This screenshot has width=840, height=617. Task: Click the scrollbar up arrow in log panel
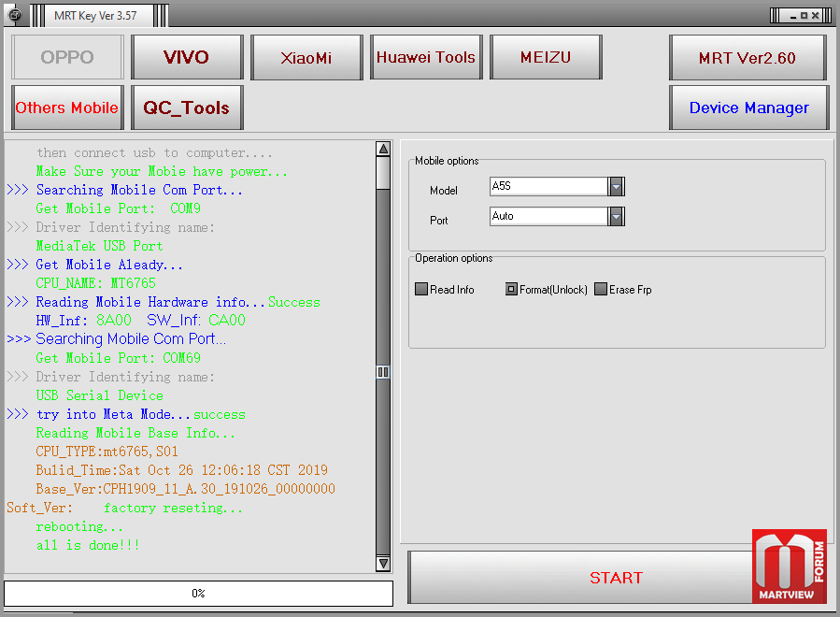[x=383, y=149]
